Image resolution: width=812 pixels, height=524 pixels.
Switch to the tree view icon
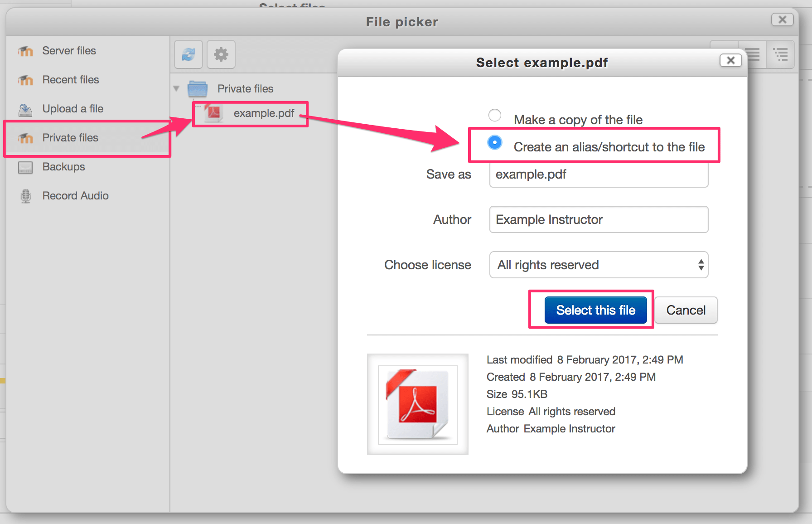(780, 55)
